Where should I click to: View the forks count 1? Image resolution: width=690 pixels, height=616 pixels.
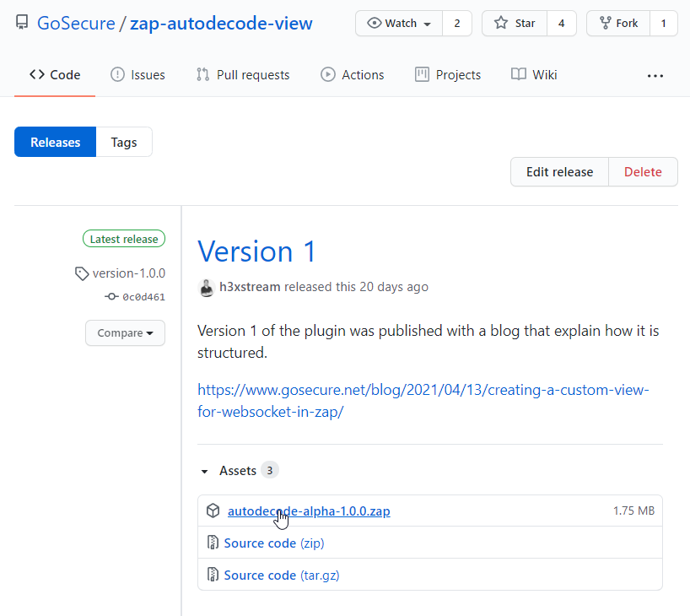[664, 24]
